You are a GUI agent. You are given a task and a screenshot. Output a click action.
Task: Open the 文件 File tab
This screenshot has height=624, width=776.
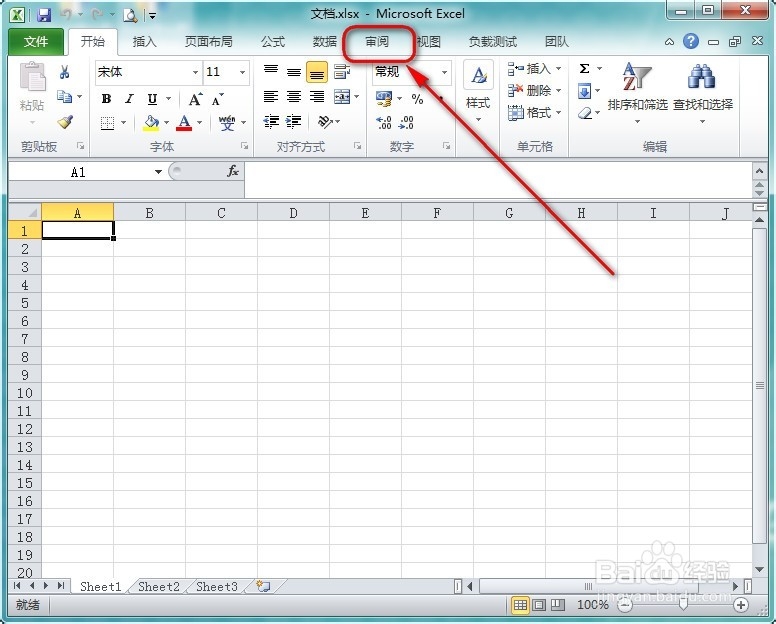[36, 42]
